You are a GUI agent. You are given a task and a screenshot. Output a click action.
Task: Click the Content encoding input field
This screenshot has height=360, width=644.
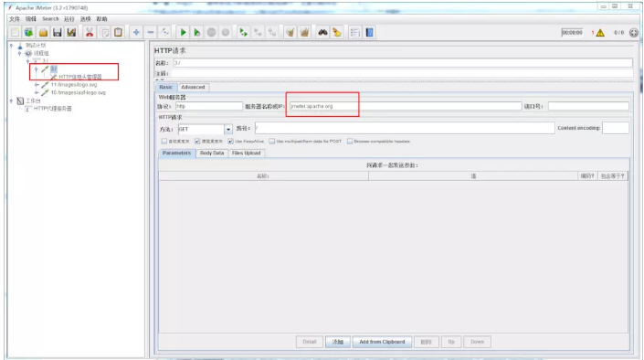(616, 128)
